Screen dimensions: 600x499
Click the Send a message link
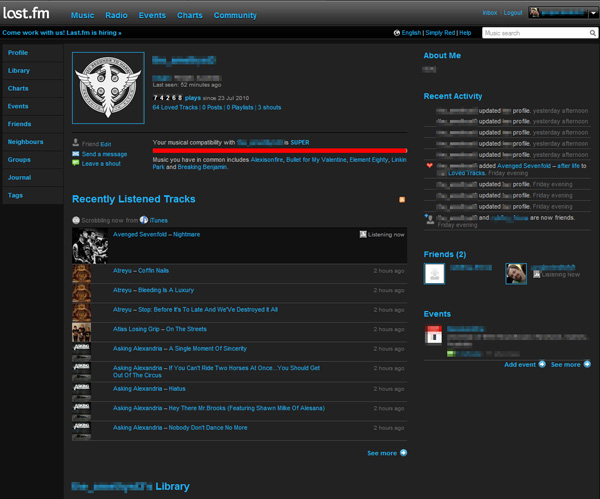pos(104,154)
